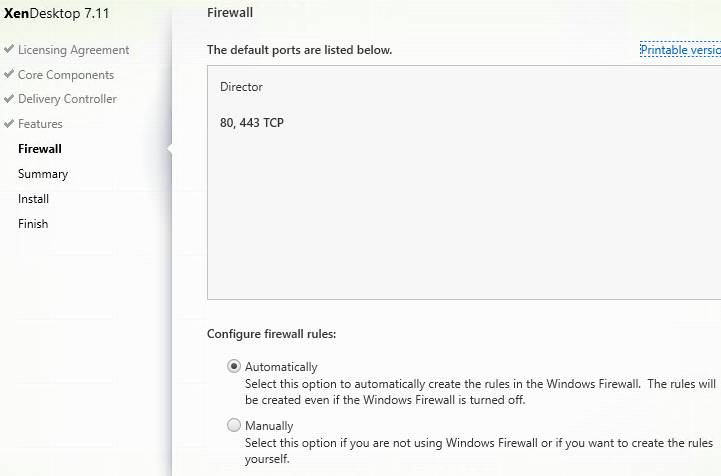Open the Delivery Controller step

pos(67,99)
